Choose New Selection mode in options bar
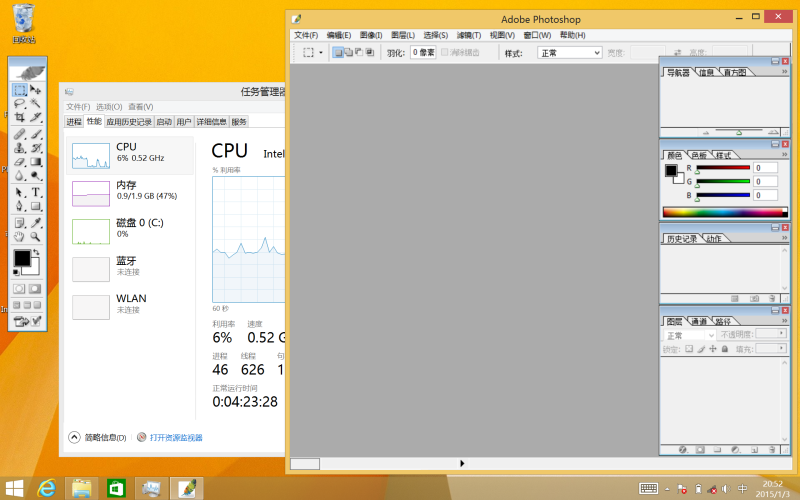The height and width of the screenshot is (500, 800). point(338,52)
